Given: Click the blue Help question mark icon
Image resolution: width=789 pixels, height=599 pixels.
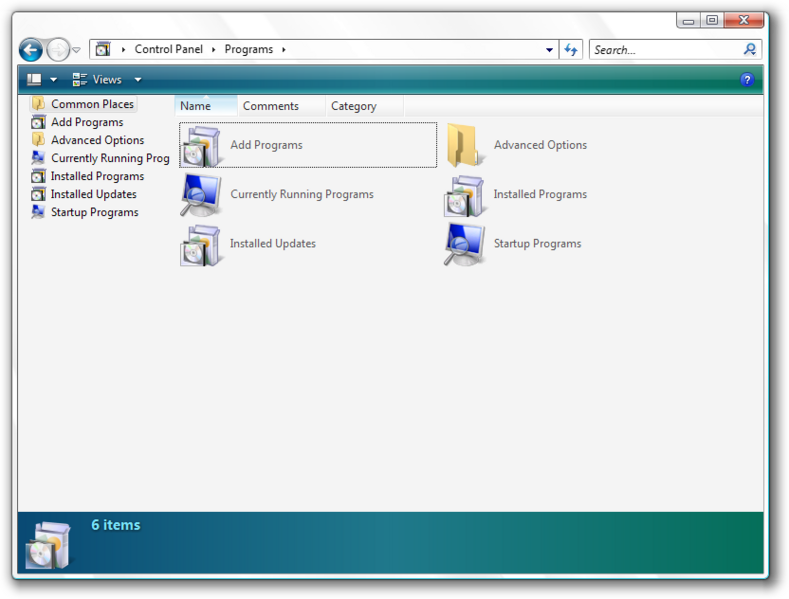Looking at the screenshot, I should pos(746,80).
